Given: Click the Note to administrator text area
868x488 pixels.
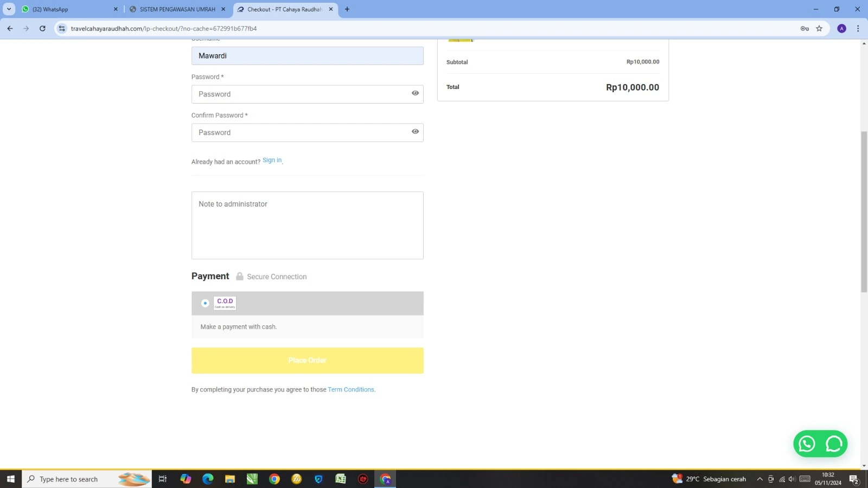Looking at the screenshot, I should click(x=307, y=225).
